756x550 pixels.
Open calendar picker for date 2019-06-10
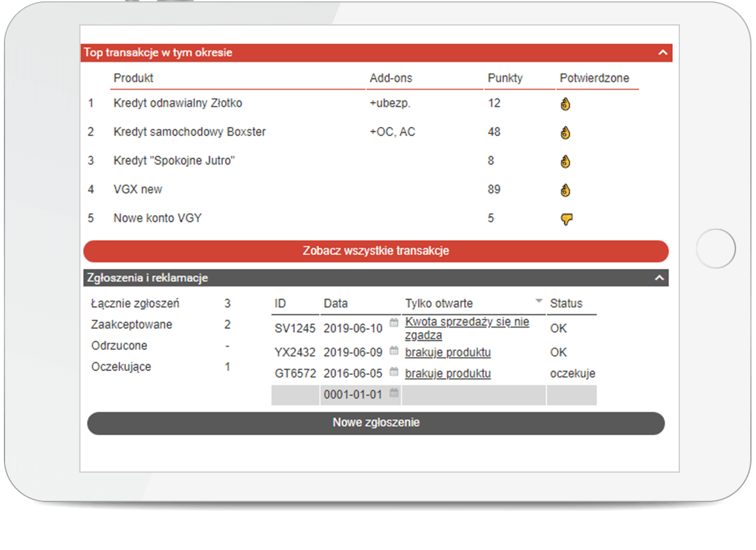394,323
